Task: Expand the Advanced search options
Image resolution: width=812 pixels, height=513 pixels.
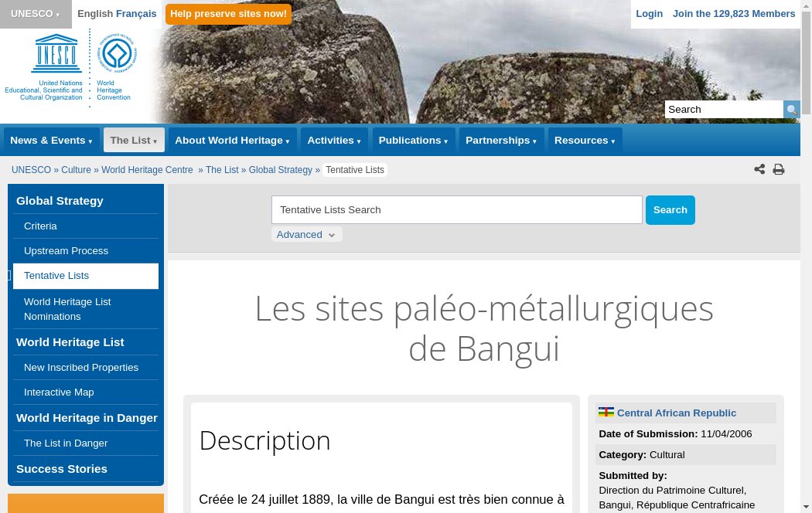Action: click(306, 235)
